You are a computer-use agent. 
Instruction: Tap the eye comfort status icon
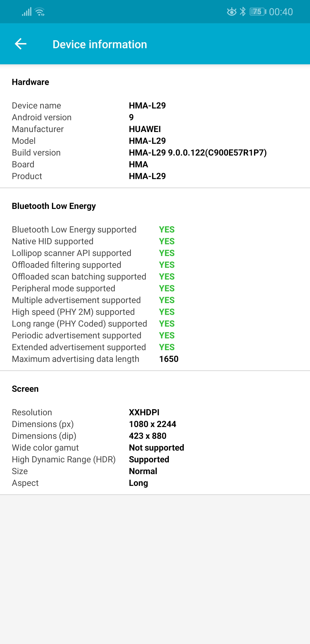(x=232, y=11)
